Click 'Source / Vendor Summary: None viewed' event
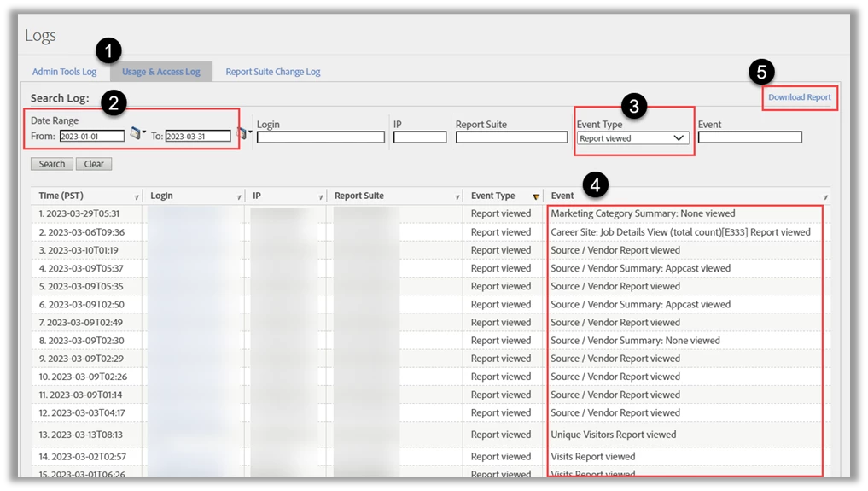The image size is (868, 491). point(635,341)
